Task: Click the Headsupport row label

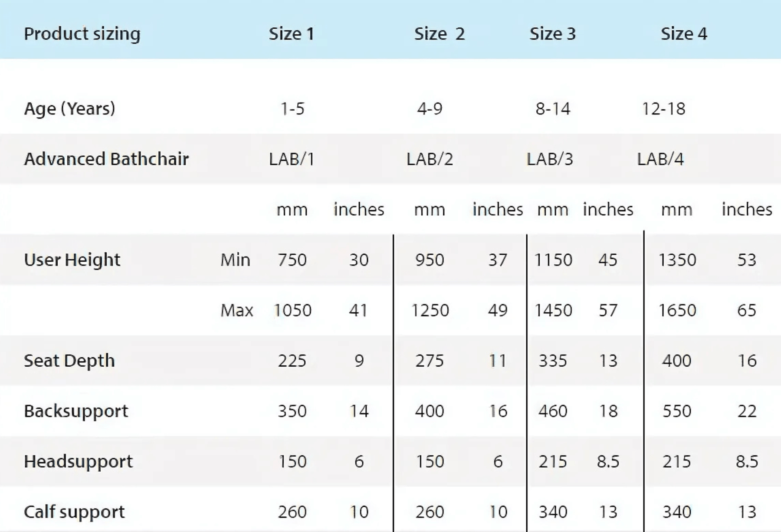Action: coord(78,461)
